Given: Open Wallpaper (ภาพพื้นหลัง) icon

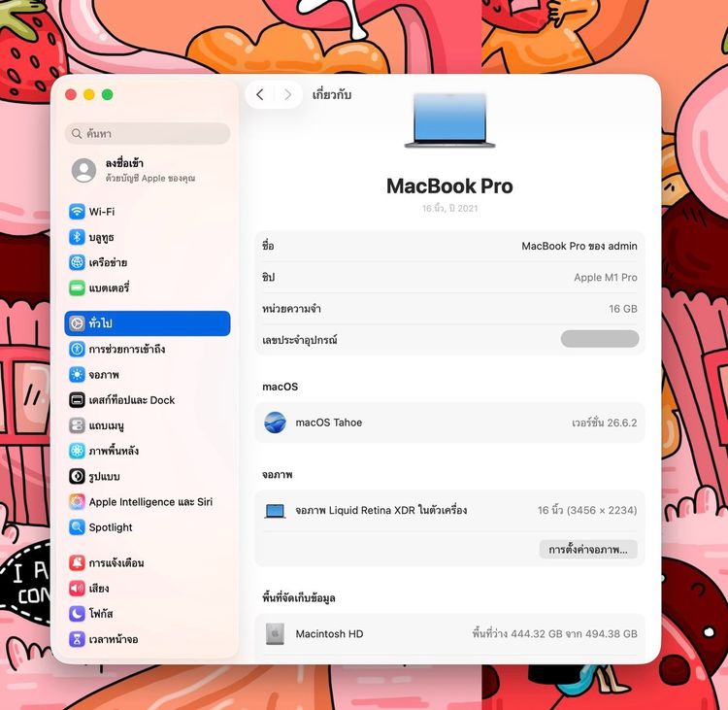Looking at the screenshot, I should click(x=77, y=451).
